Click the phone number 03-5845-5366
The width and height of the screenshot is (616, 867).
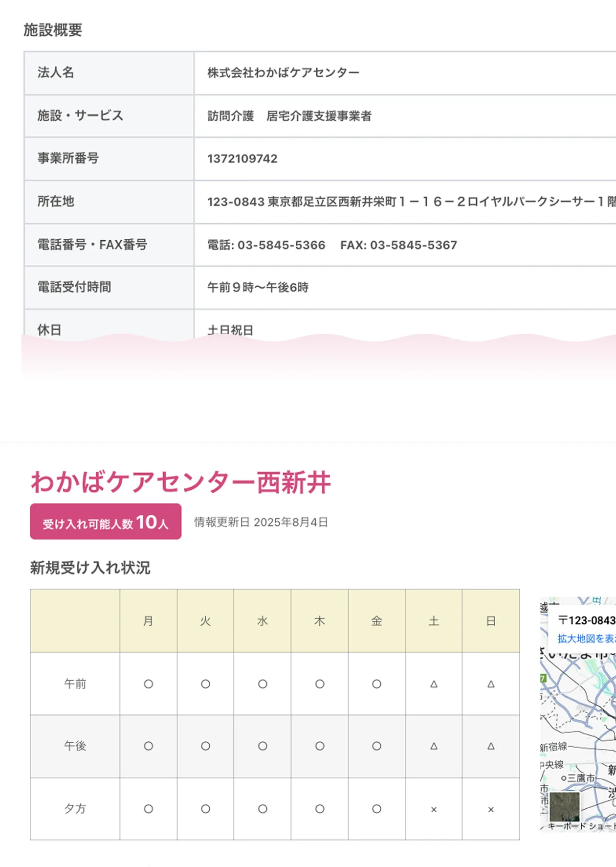281,245
